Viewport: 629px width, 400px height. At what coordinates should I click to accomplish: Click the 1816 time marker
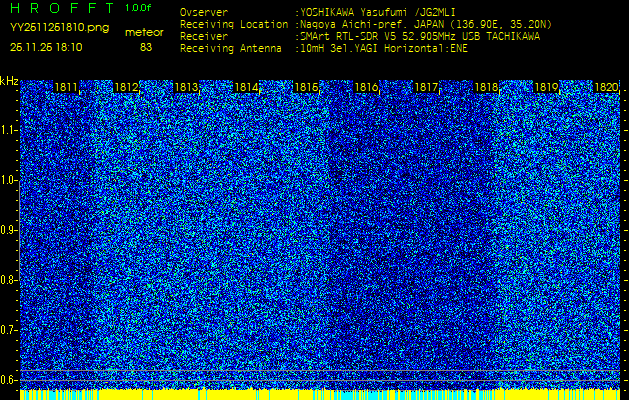pos(366,87)
